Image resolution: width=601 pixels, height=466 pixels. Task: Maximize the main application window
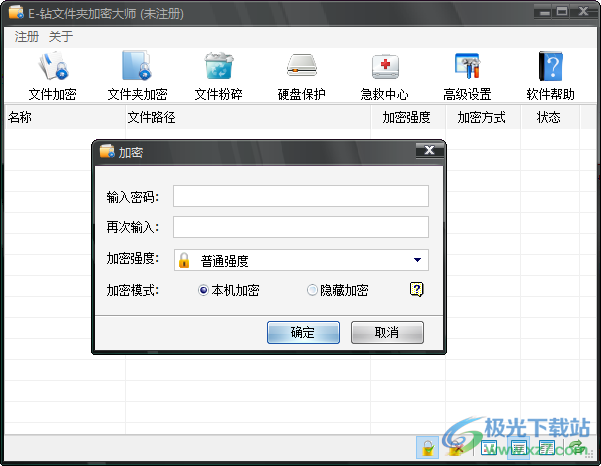click(562, 12)
